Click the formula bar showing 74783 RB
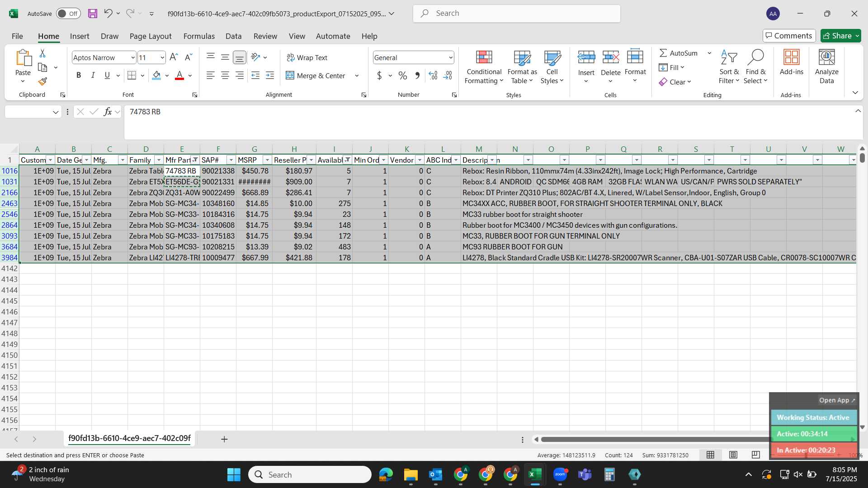This screenshot has height=488, width=868. coord(493,122)
